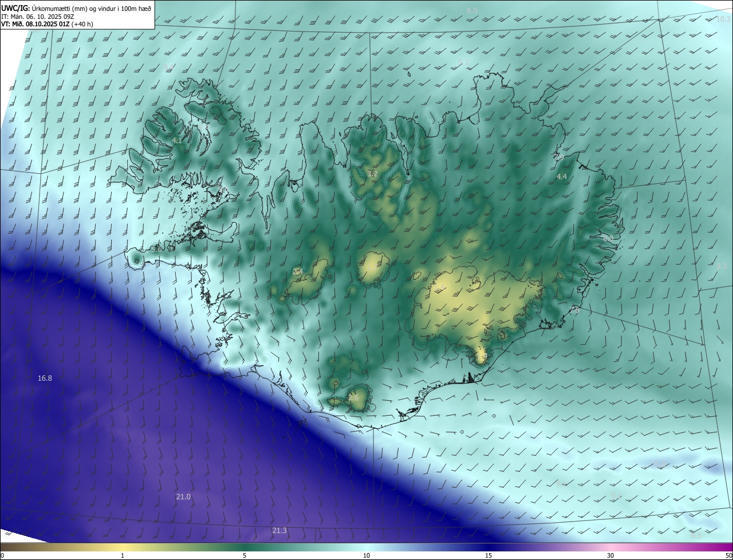This screenshot has height=560, width=733.
Task: Click the 2.6 value label
Action: 353,397
